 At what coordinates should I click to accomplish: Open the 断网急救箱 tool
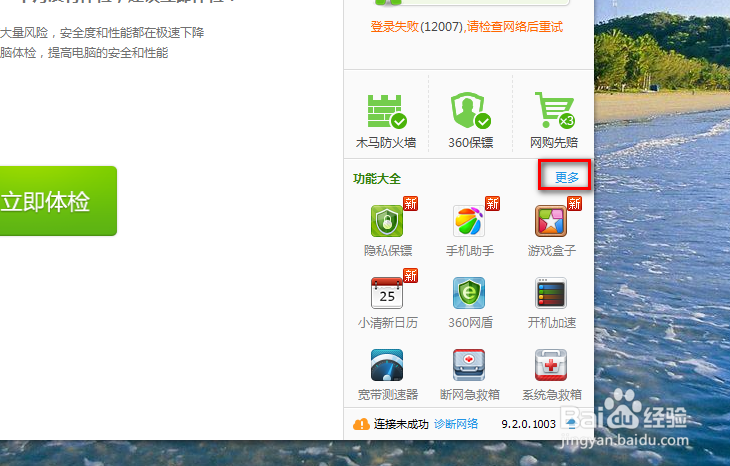[x=469, y=365]
